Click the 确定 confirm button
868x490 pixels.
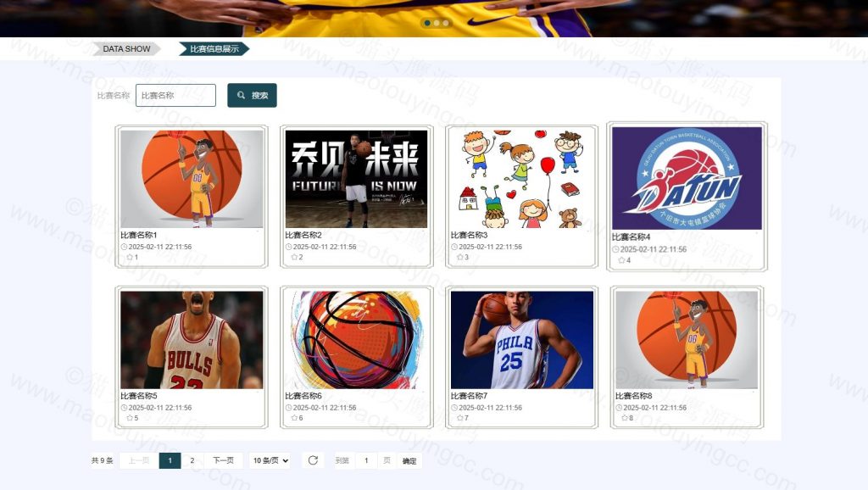[x=409, y=460]
